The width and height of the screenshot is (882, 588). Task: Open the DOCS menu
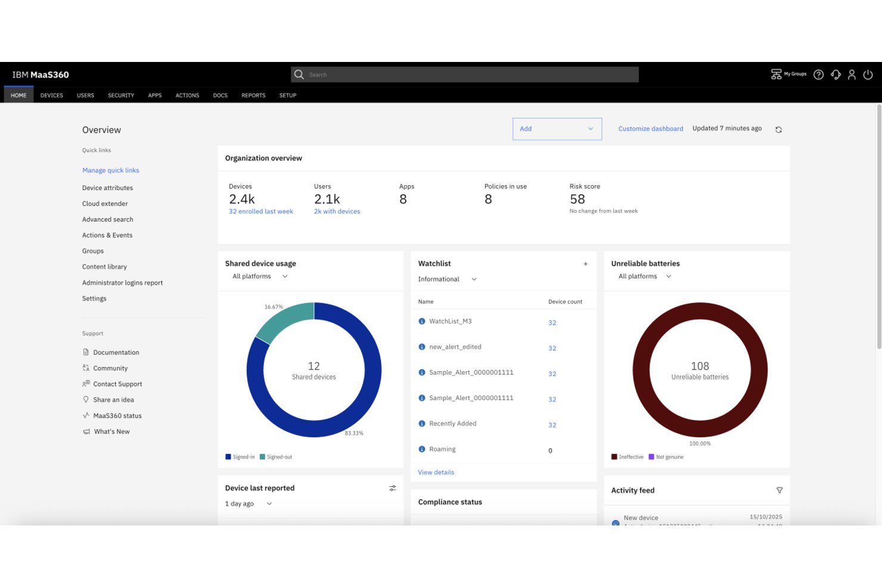coord(220,95)
